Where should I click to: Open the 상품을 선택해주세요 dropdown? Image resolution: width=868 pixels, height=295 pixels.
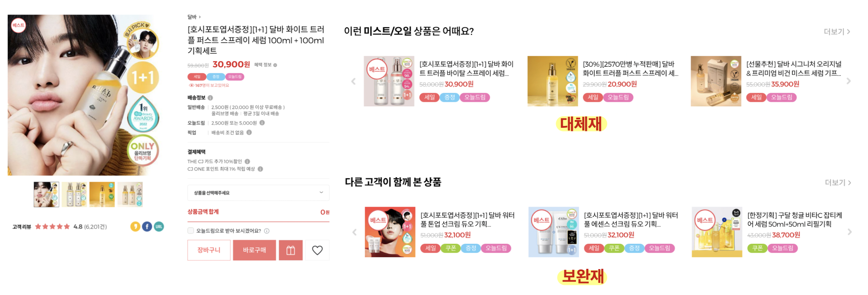(258, 193)
